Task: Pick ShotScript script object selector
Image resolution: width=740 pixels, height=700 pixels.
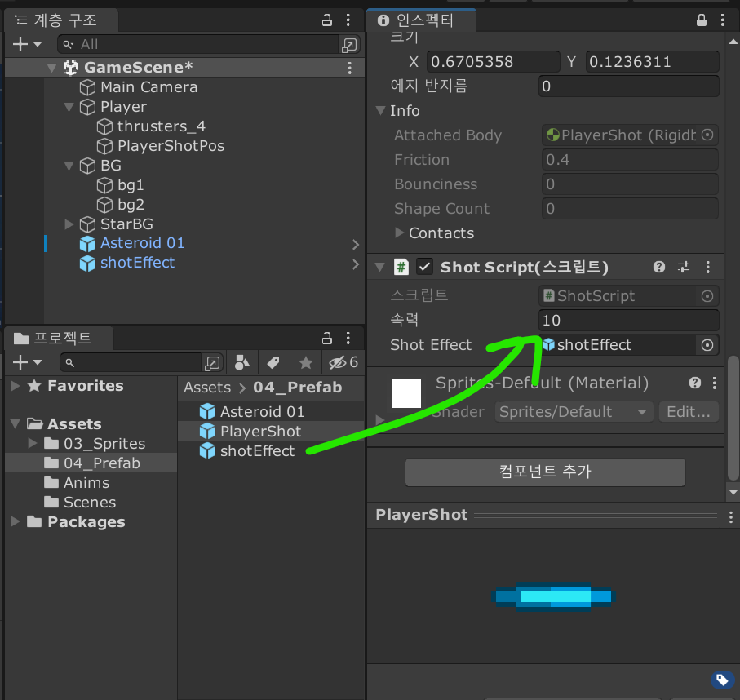Action: click(707, 296)
